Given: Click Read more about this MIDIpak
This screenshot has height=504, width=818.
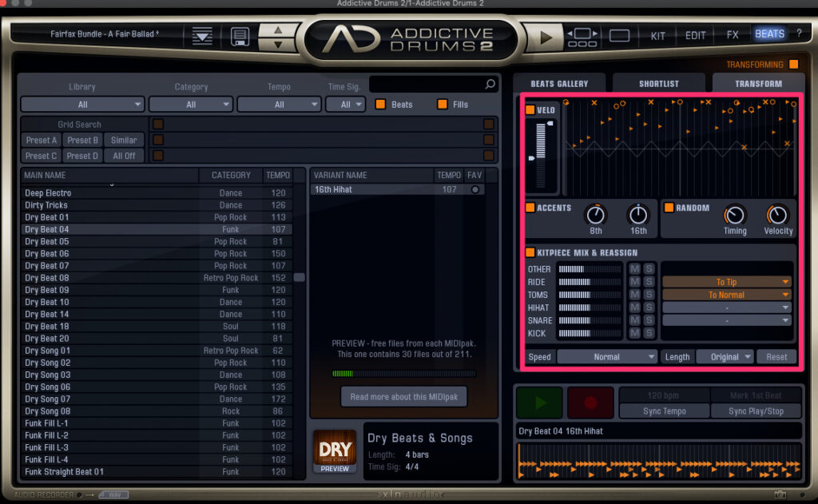Looking at the screenshot, I should [x=403, y=397].
